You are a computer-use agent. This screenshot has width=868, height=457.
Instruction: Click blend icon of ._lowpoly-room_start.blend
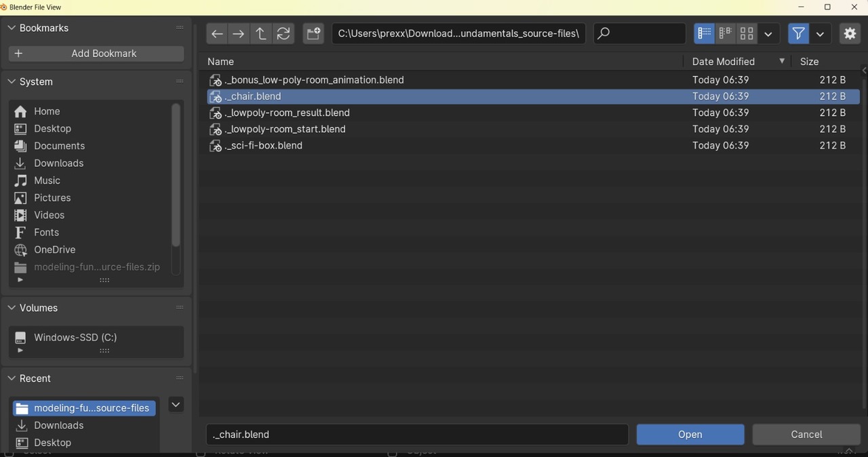pyautogui.click(x=216, y=130)
